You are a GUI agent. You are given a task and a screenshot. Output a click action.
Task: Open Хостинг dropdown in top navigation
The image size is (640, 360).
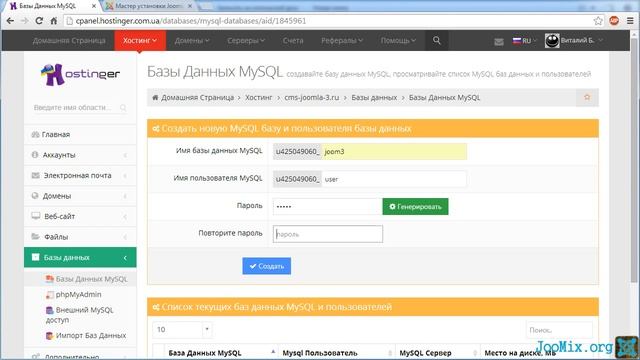coord(140,40)
